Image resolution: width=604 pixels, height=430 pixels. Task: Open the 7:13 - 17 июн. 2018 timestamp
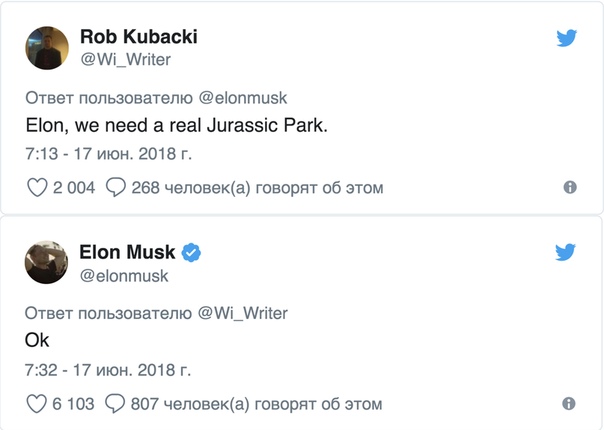tap(108, 154)
